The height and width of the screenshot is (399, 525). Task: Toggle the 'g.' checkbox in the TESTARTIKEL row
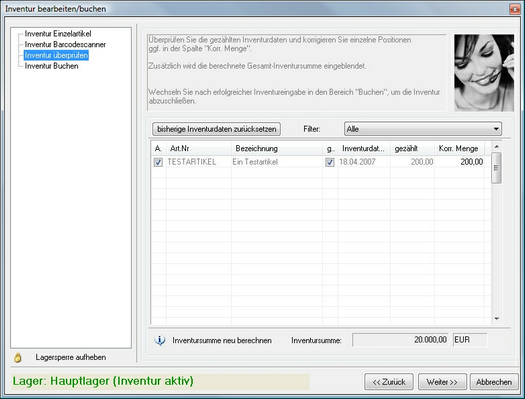tap(330, 162)
